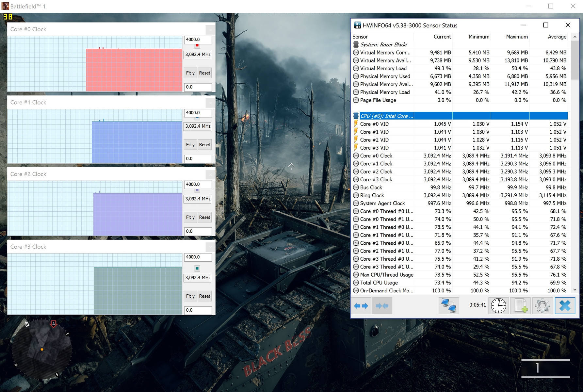Click the HWiNFO64 title bar app icon
This screenshot has width=583, height=392.
pos(358,25)
